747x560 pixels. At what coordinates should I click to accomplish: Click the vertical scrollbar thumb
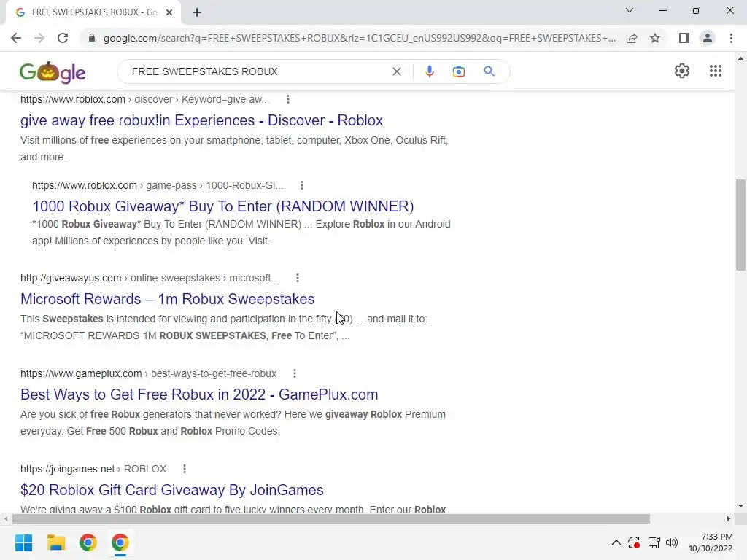(740, 225)
